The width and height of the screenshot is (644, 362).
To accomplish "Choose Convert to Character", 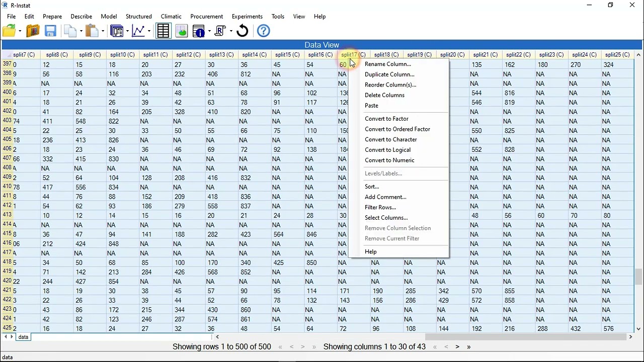I will (x=391, y=140).
